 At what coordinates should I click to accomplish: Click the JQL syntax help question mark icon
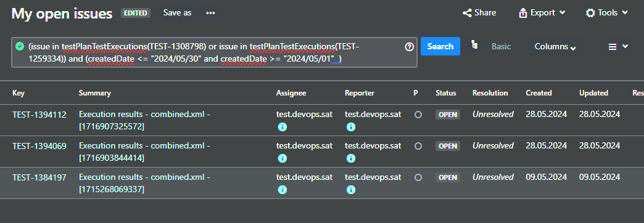tap(409, 47)
